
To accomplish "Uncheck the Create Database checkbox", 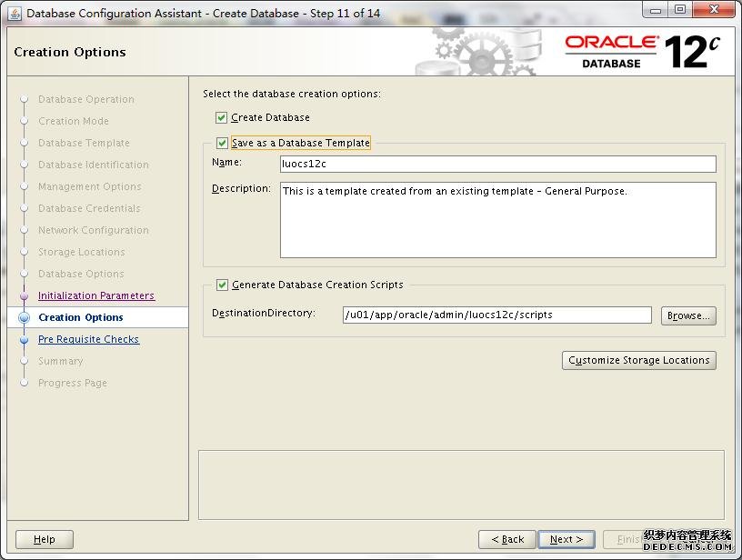I will (222, 118).
